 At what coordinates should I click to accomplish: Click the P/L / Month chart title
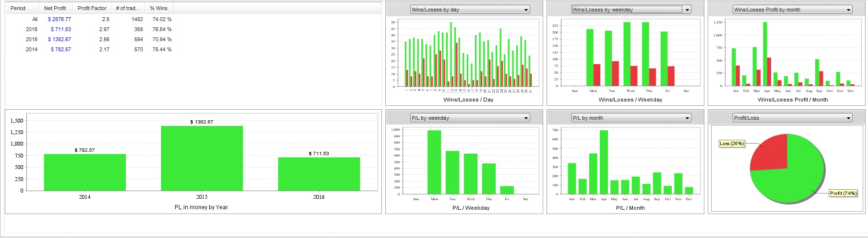(x=630, y=208)
